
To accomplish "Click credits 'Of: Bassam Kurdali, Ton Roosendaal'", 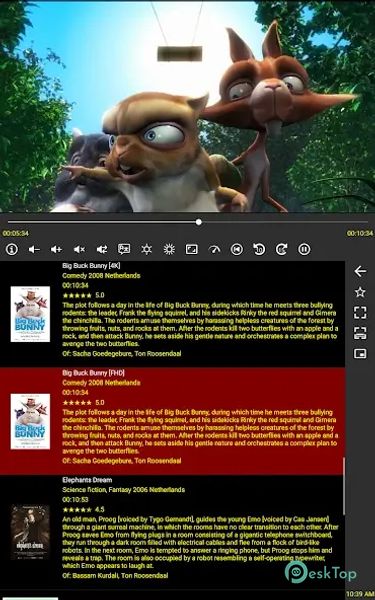I will (115, 575).
